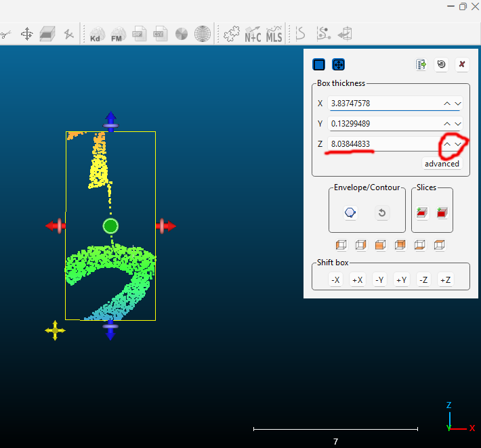Open the MLS smoothing tool

274,34
